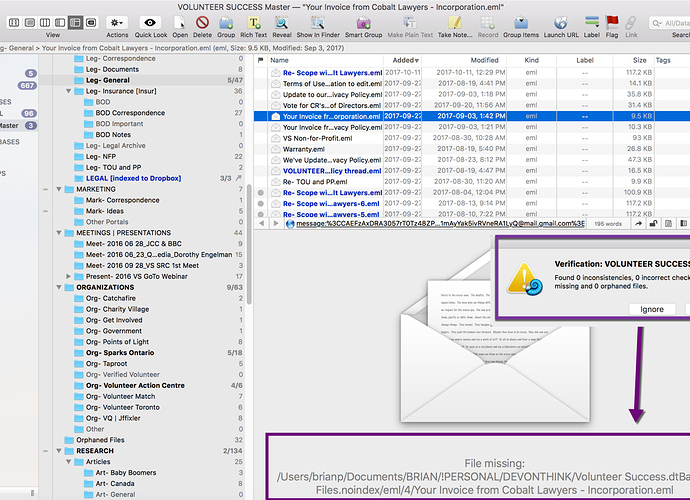The width and height of the screenshot is (690, 500).
Task: Select the active three-pane View layout button
Action: click(76, 22)
